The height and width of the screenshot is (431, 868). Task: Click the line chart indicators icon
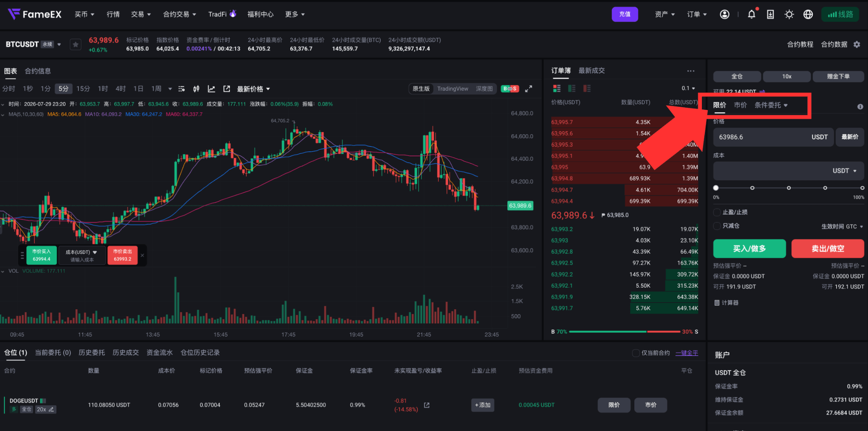(211, 89)
